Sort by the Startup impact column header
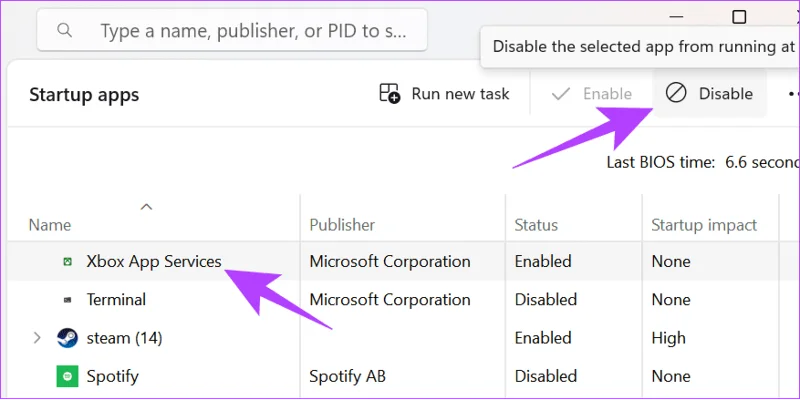This screenshot has height=400, width=800. tap(704, 225)
